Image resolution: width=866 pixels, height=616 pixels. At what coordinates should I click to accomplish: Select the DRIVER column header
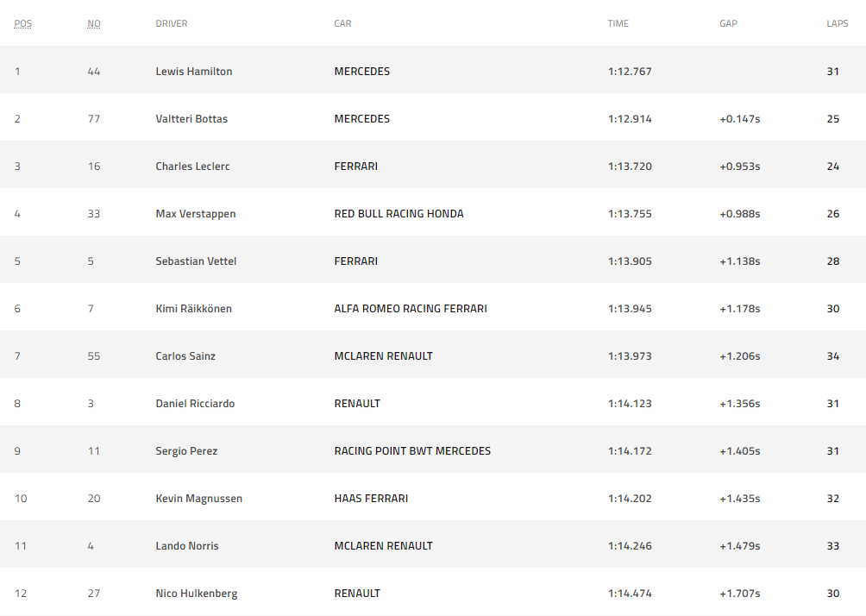click(x=171, y=24)
